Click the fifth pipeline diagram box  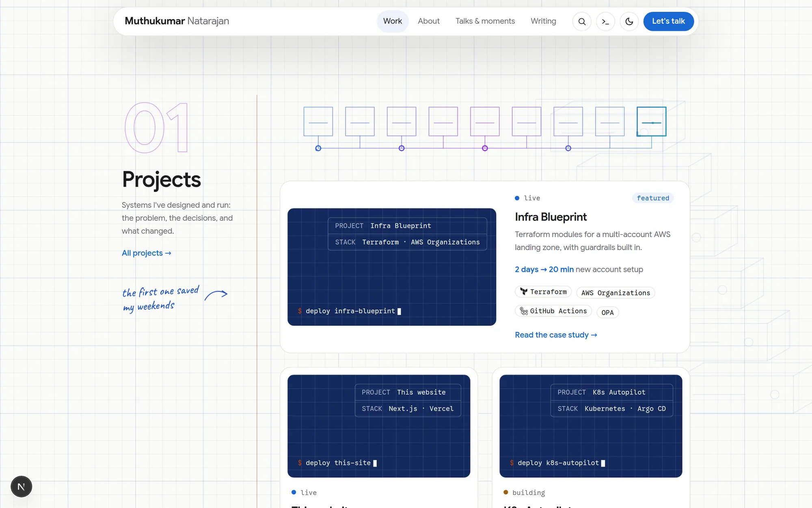point(485,122)
